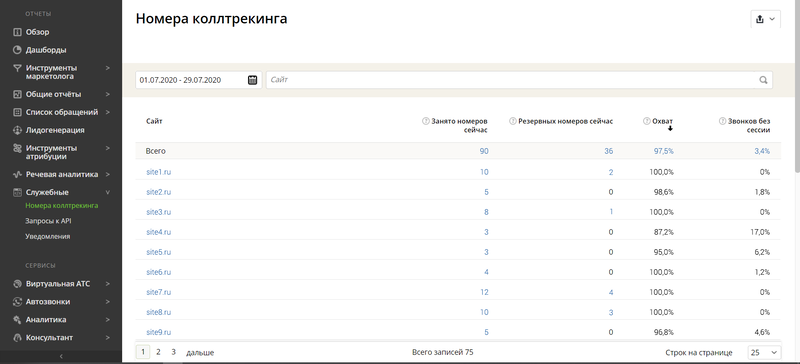Collapse sidebar with bottom left arrow
Screen dimensions: 800x364
61,356
